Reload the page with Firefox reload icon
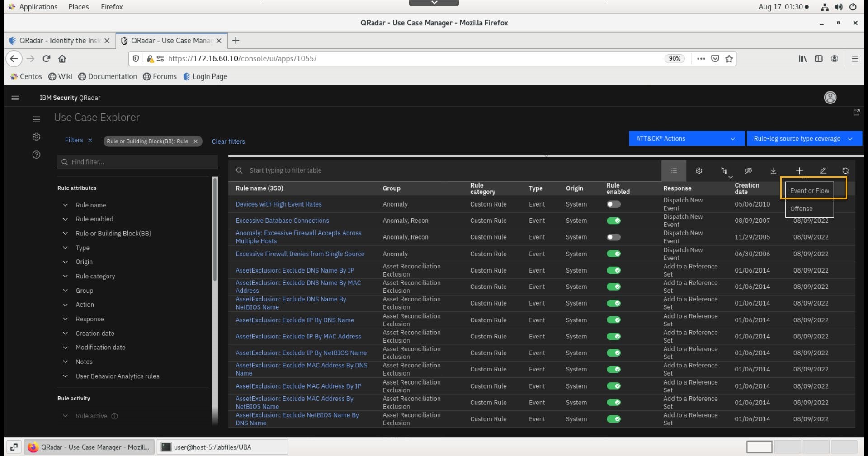This screenshot has height=456, width=868. point(46,59)
